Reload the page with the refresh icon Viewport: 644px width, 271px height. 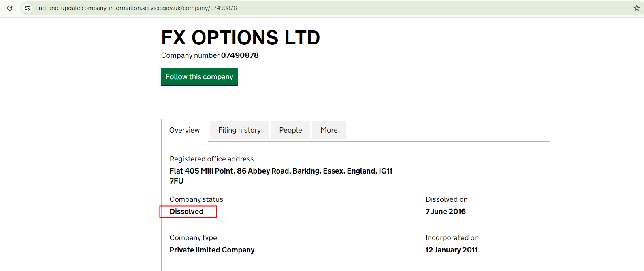coord(10,8)
